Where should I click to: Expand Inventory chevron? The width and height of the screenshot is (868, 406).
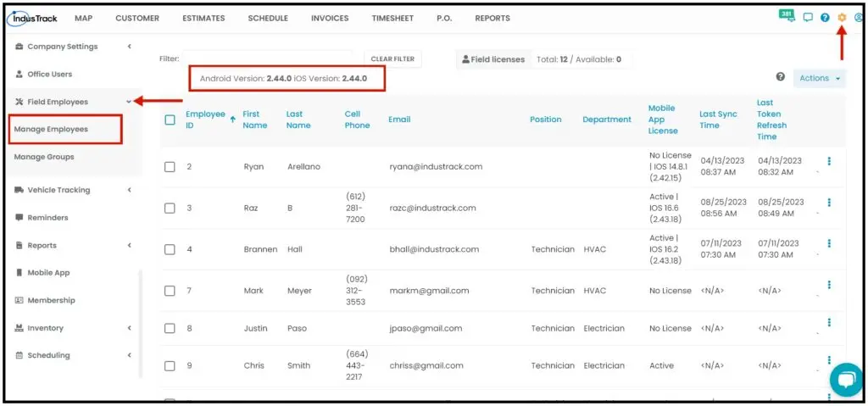click(x=129, y=328)
